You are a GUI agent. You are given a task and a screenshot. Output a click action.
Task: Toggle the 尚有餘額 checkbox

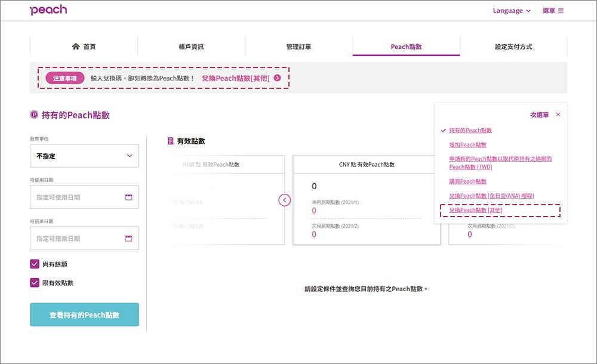pos(35,264)
